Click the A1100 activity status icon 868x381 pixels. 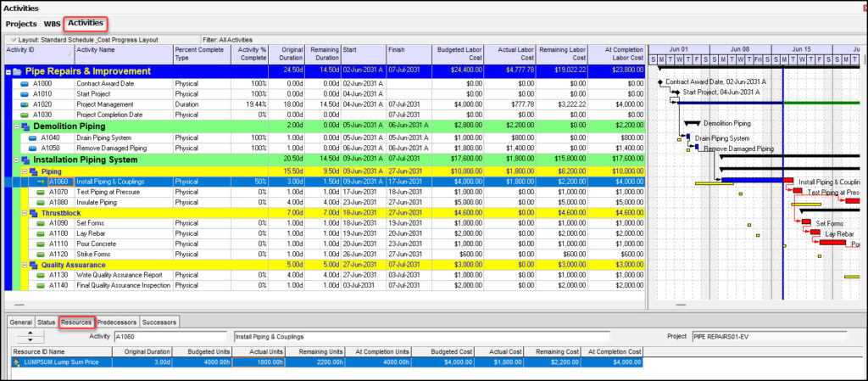tap(41, 233)
